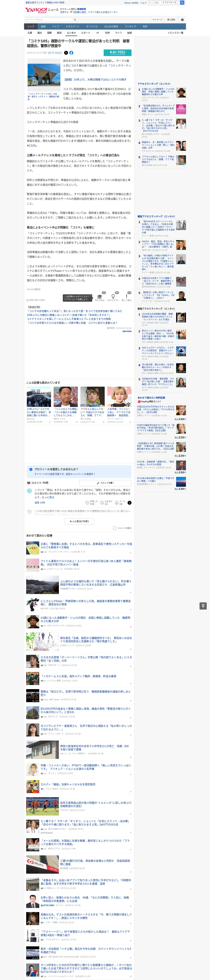The width and height of the screenshot is (210, 980).
Task: Click the #C105 hashtag link
Action: tap(32, 145)
